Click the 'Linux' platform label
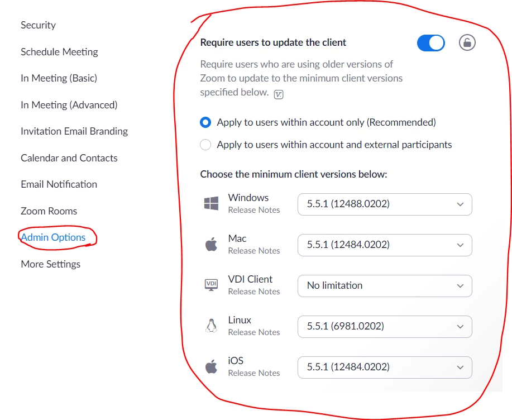This screenshot has height=420, width=512. tap(240, 320)
